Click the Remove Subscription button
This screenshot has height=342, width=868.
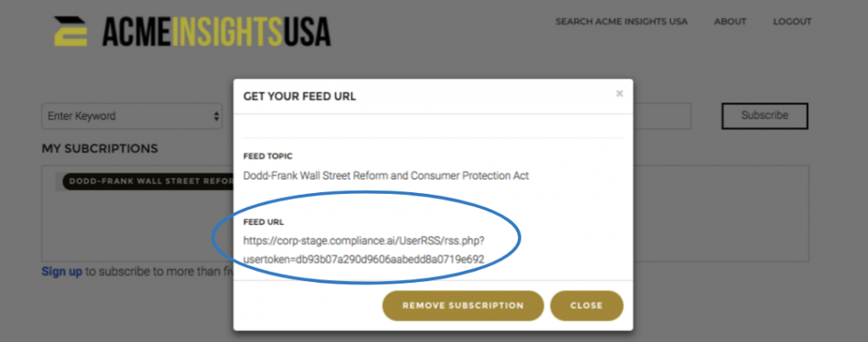click(x=463, y=306)
